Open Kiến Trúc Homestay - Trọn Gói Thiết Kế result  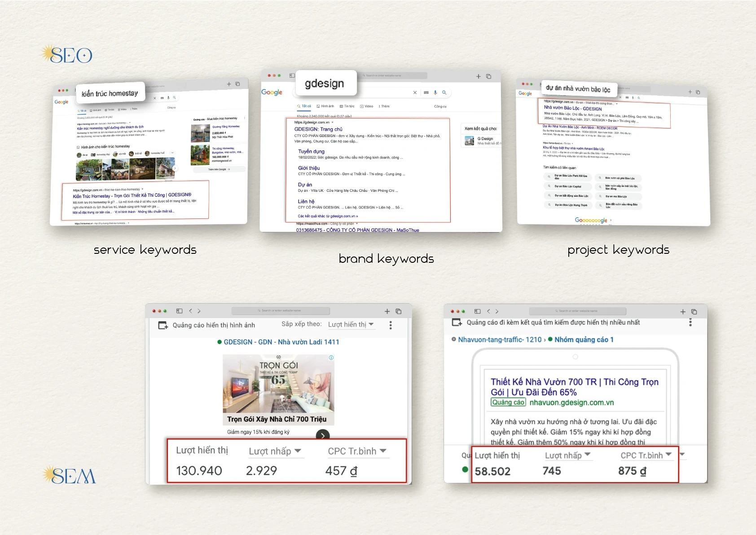point(132,195)
